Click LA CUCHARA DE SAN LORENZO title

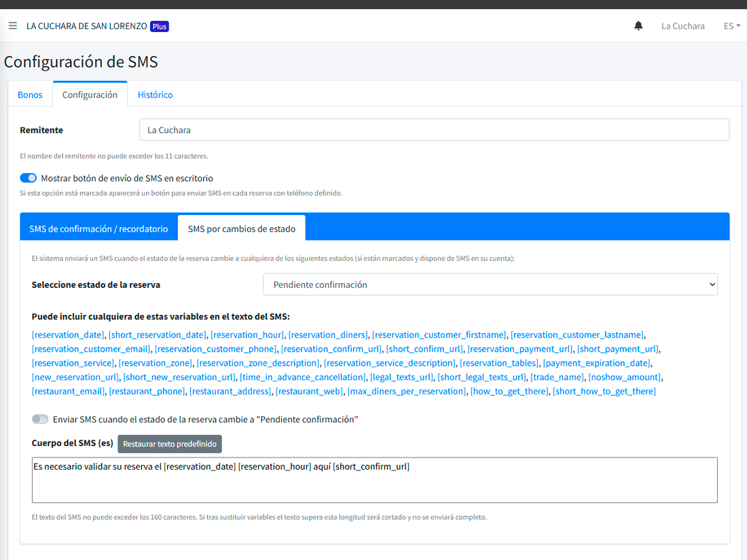click(87, 26)
